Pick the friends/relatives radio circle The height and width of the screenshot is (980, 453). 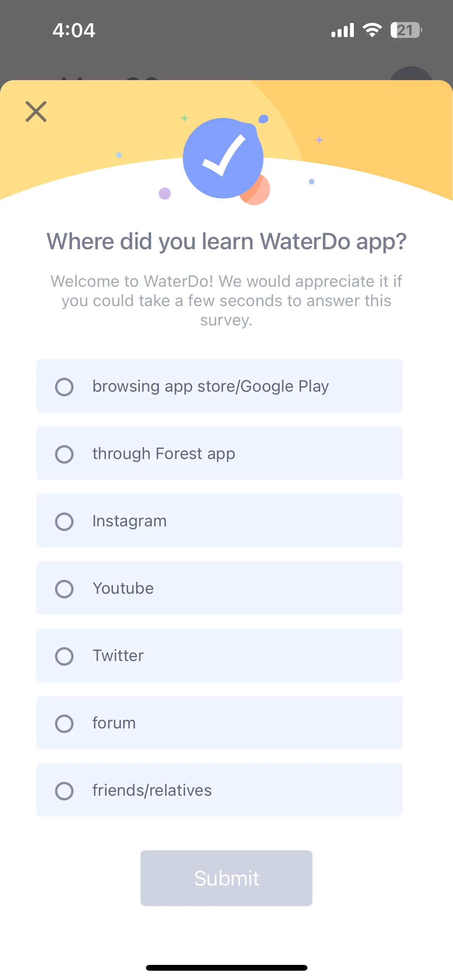tap(64, 791)
